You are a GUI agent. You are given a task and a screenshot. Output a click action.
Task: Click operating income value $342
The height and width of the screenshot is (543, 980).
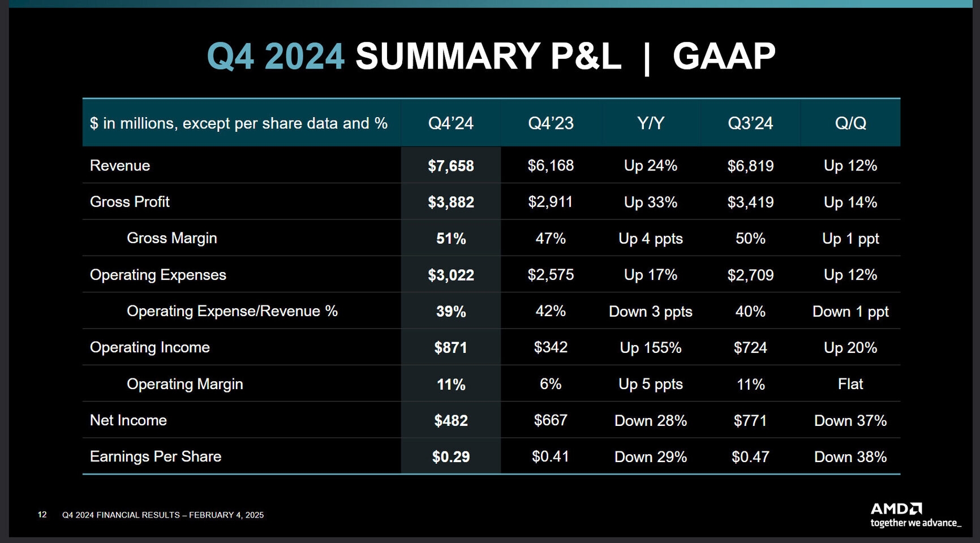(551, 347)
